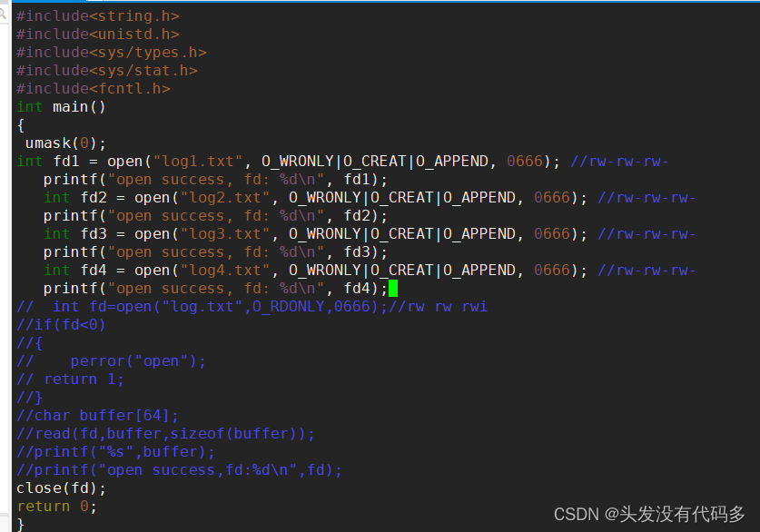Click the printf line printing fd2

[x=215, y=216]
